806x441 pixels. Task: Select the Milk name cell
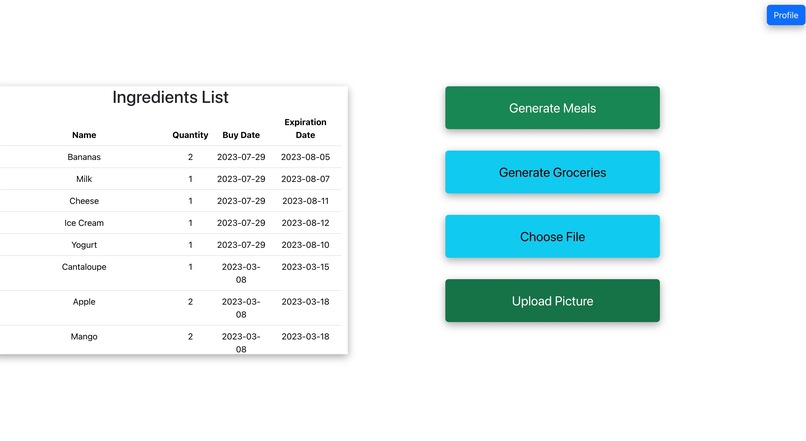tap(84, 179)
